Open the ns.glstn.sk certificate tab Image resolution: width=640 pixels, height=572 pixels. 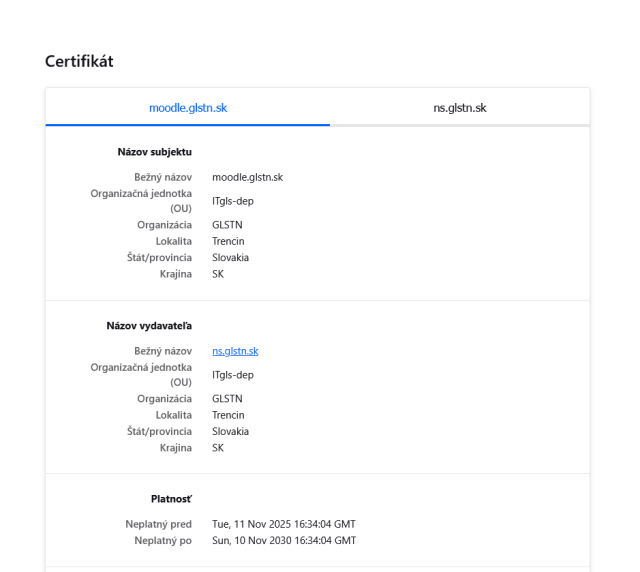coord(460,107)
